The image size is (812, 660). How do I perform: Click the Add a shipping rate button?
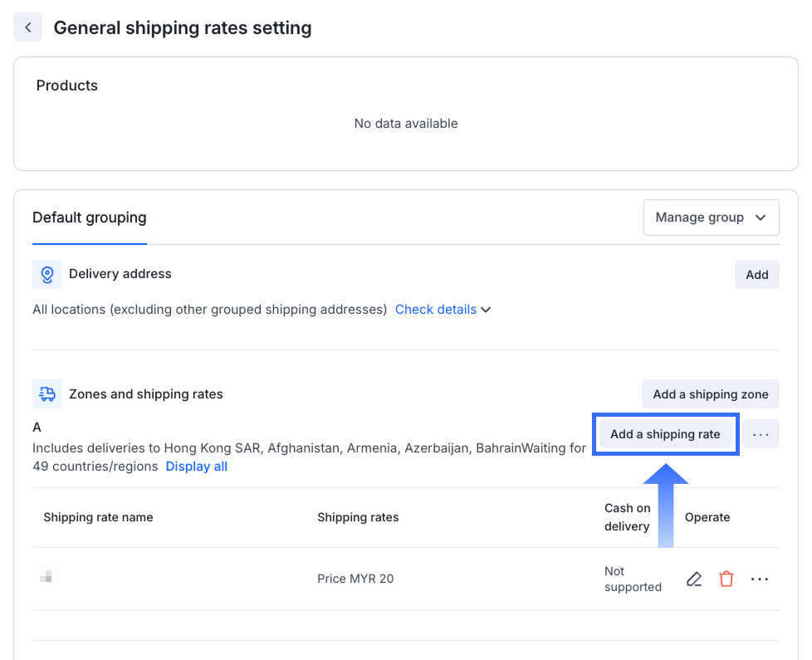[665, 434]
